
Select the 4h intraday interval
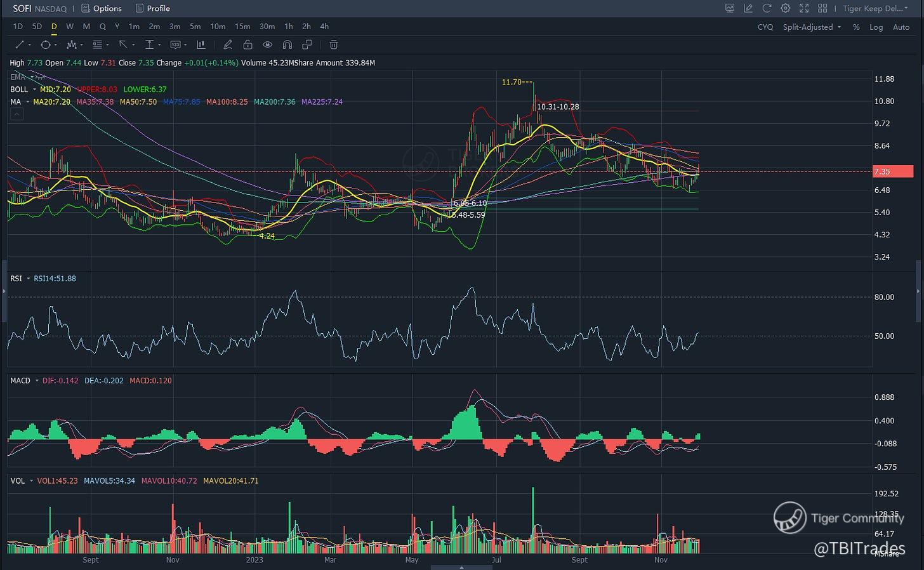pos(324,27)
